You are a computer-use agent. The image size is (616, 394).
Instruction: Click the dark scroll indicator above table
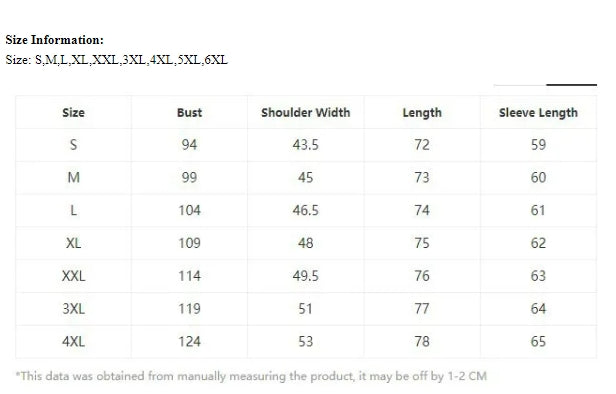(572, 84)
